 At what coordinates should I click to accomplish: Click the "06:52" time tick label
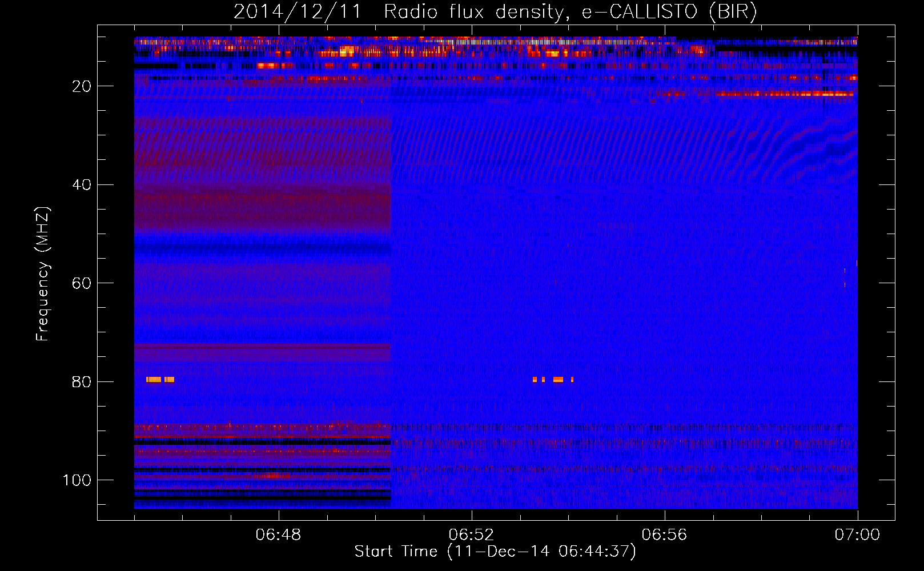(x=471, y=535)
